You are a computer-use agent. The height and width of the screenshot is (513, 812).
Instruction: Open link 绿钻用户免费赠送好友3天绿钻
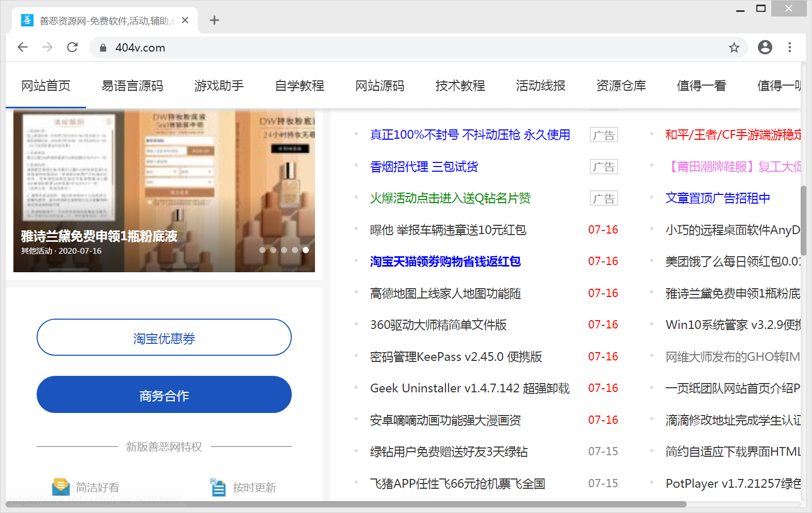tap(449, 452)
